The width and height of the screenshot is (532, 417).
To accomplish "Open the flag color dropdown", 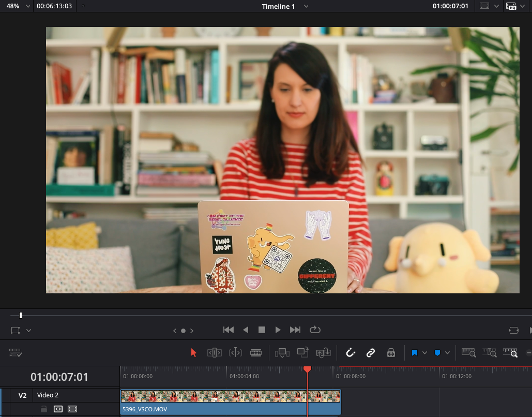I will pyautogui.click(x=424, y=353).
